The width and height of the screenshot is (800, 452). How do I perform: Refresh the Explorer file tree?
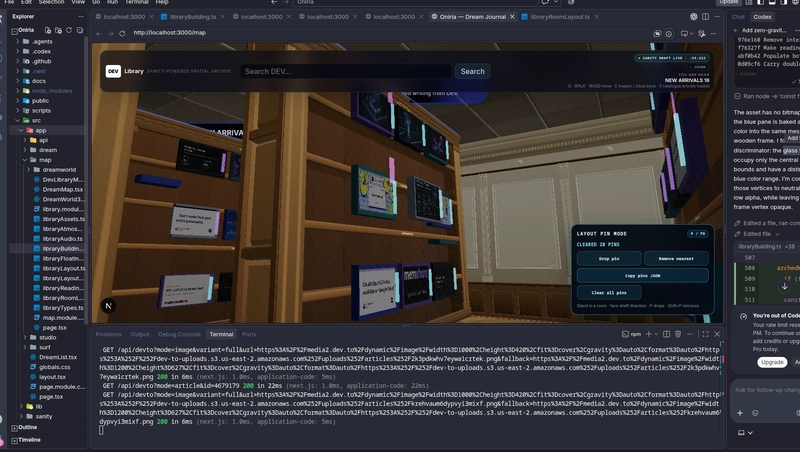[69, 30]
